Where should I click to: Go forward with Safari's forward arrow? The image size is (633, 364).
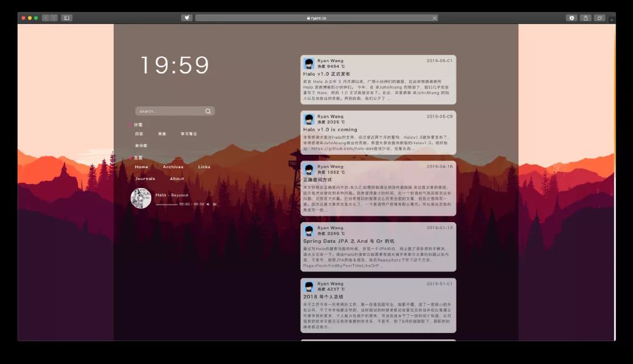click(54, 18)
